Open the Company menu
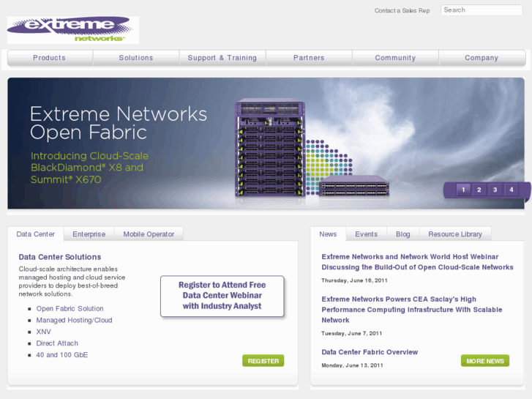Screen dimensions: 532x399 click(x=482, y=58)
